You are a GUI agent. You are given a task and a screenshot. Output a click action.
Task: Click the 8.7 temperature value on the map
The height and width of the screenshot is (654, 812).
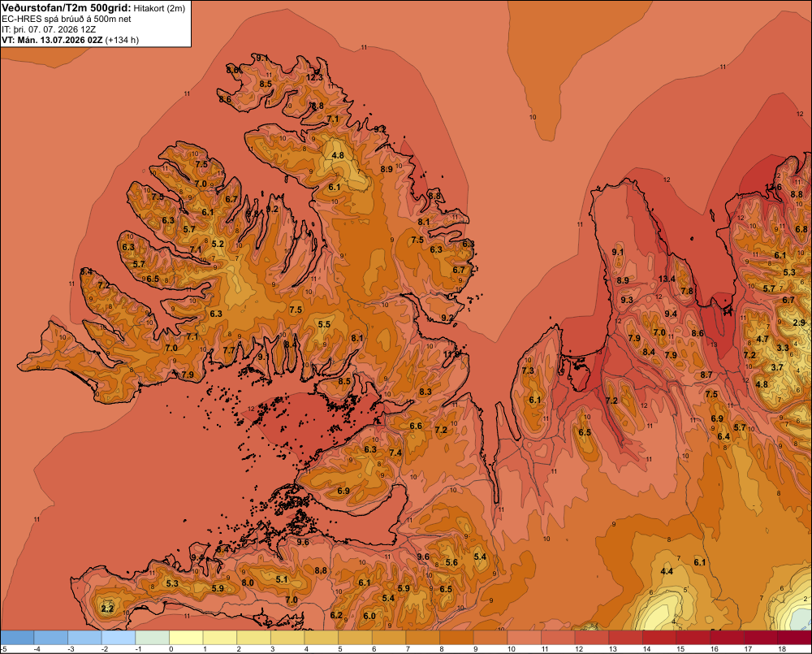point(706,375)
